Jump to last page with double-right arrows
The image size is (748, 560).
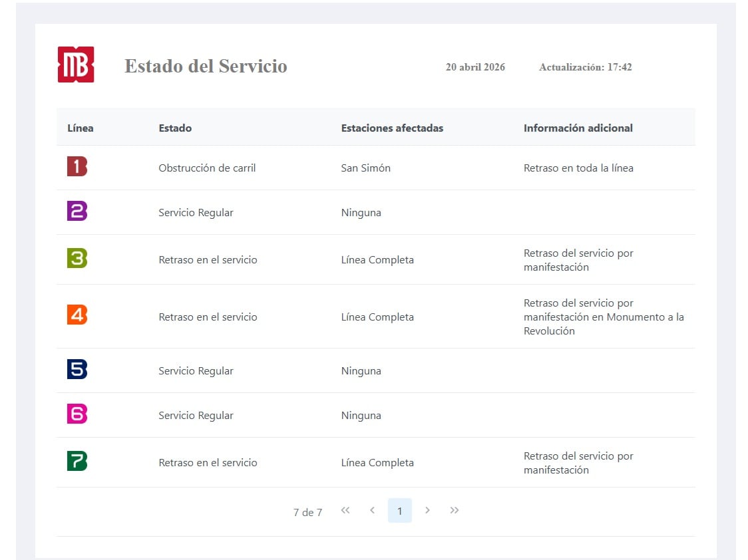[454, 510]
